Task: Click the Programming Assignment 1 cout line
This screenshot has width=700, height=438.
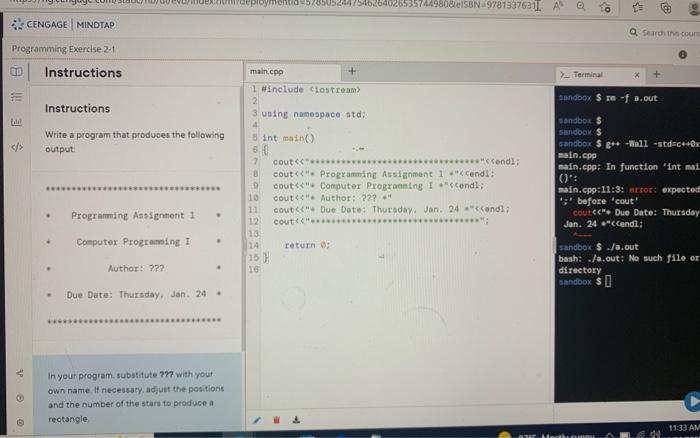Action: 383,174
